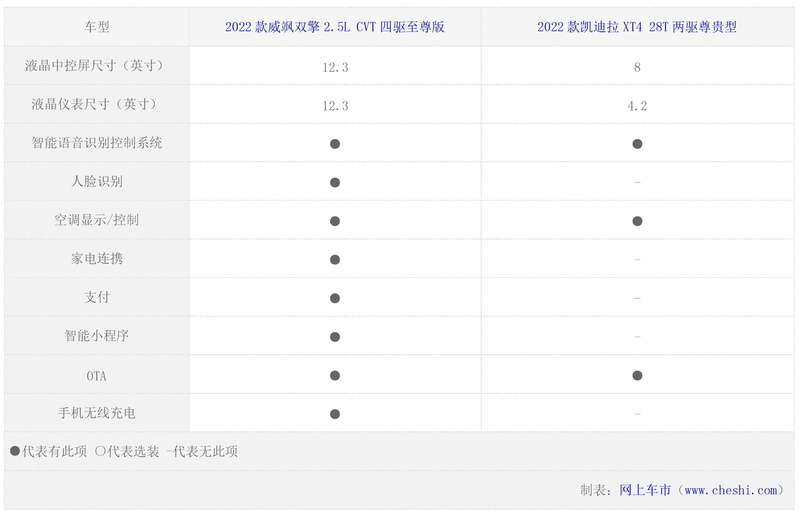Select the 液晶中控屏尺寸（英寸） row label
Viewport: 800px width, 517px height.
click(96, 65)
